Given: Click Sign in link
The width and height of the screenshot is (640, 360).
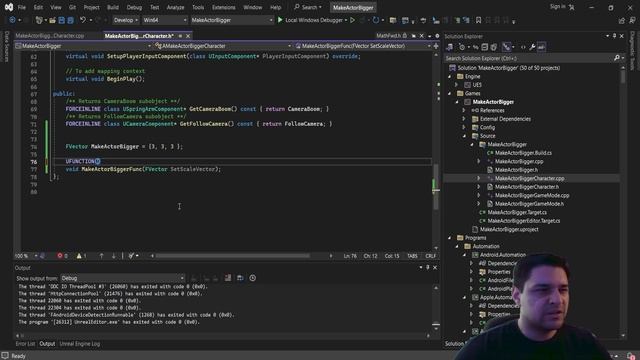Looking at the screenshot, I should [558, 7].
